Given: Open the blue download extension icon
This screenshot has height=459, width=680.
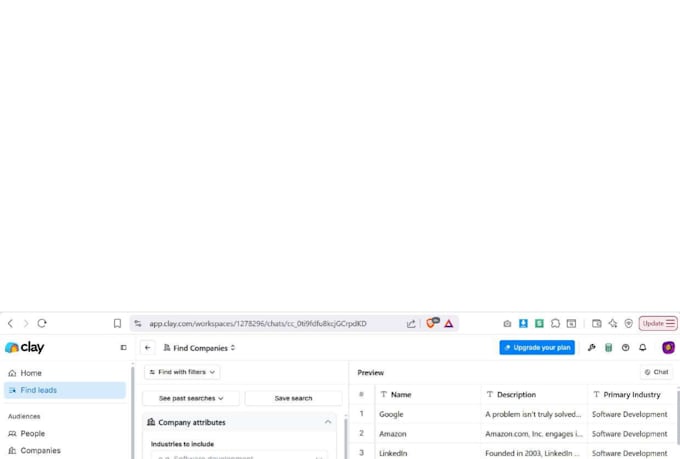Looking at the screenshot, I should click(x=523, y=323).
